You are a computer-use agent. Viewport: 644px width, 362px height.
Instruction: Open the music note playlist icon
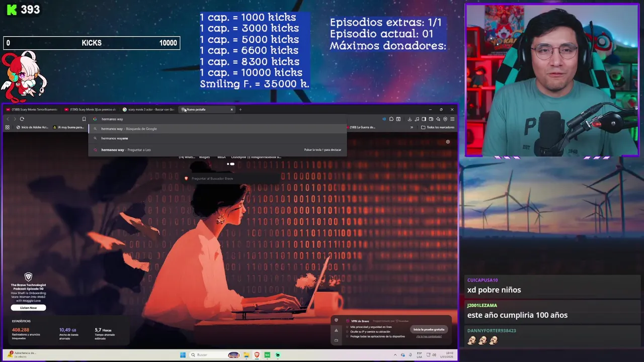(417, 119)
